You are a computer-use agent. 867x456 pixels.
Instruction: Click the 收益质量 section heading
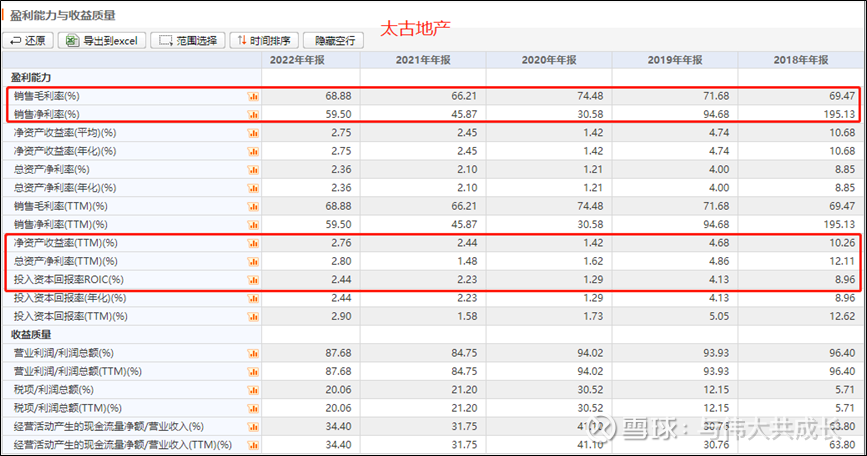click(31, 334)
